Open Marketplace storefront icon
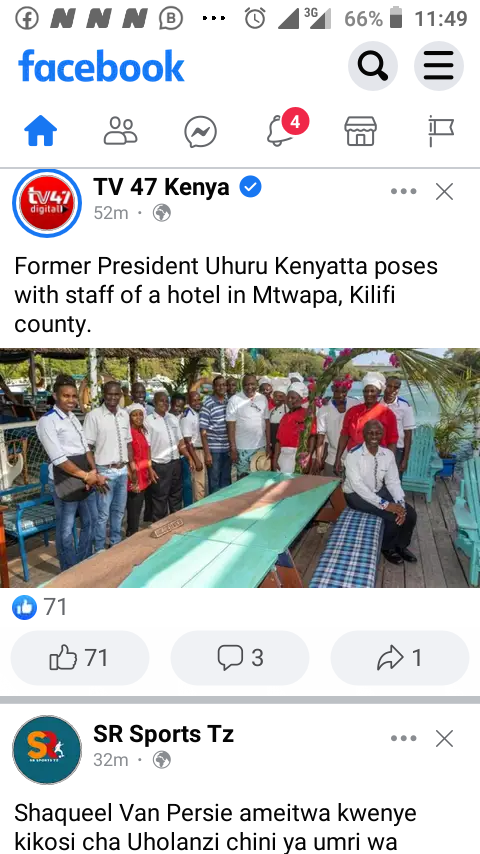The height and width of the screenshot is (854, 480). 360,131
